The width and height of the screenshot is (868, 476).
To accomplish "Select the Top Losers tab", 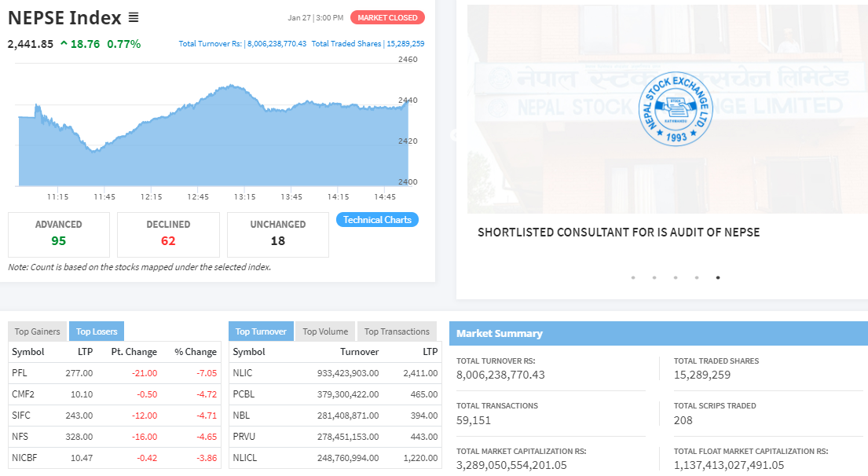I will [x=97, y=331].
